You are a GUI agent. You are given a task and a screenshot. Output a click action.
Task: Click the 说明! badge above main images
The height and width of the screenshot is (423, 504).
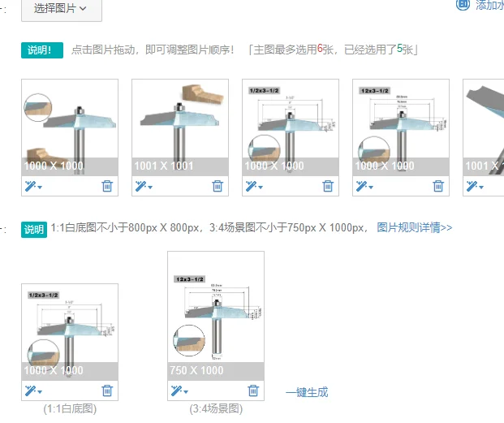point(42,50)
